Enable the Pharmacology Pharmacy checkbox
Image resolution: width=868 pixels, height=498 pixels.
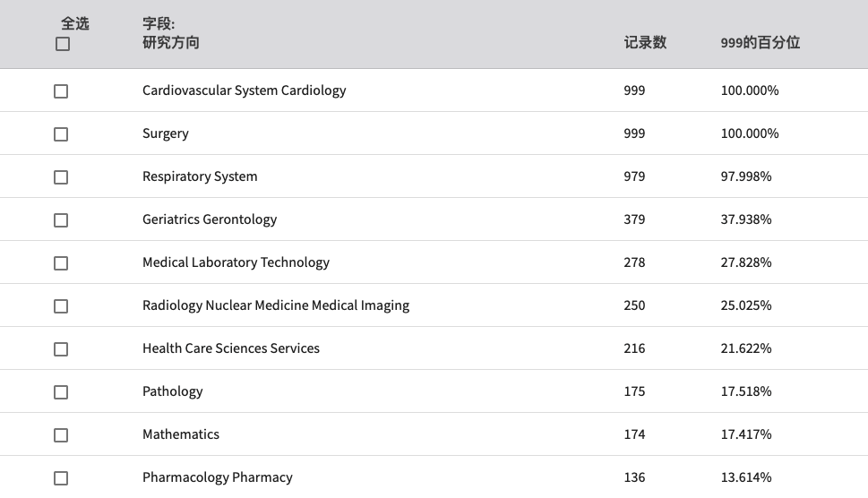(x=61, y=478)
